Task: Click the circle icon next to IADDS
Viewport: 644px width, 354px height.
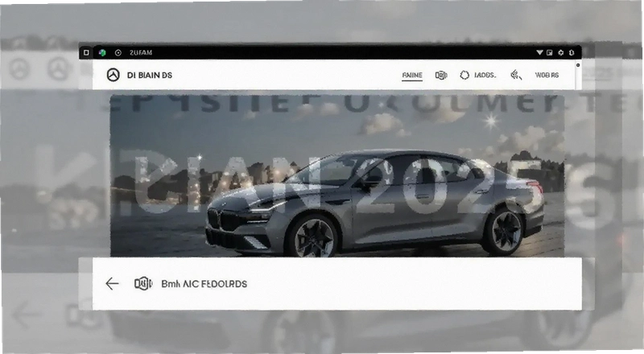Action: point(464,75)
